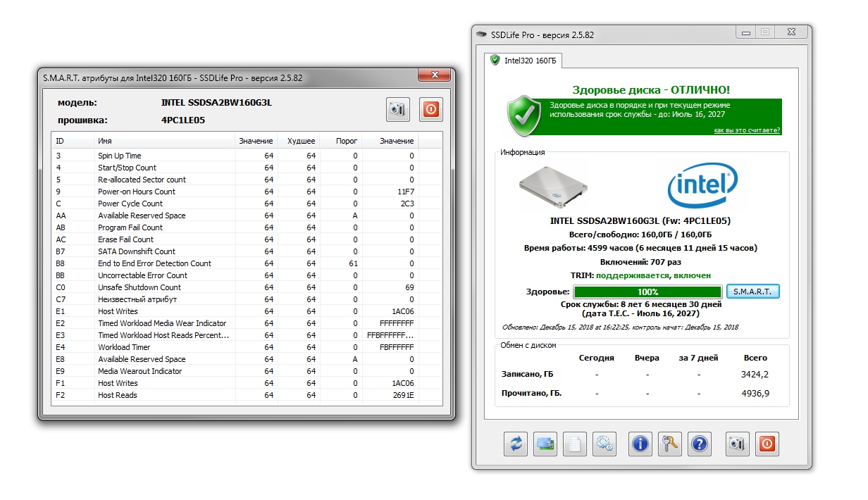The height and width of the screenshot is (500, 868).
Task: Click the camera icon in the S.M.A.R.T. window
Action: click(x=399, y=109)
